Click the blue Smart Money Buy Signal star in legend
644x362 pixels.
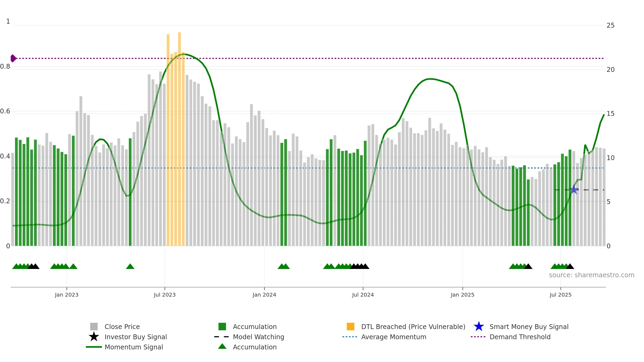point(479,327)
